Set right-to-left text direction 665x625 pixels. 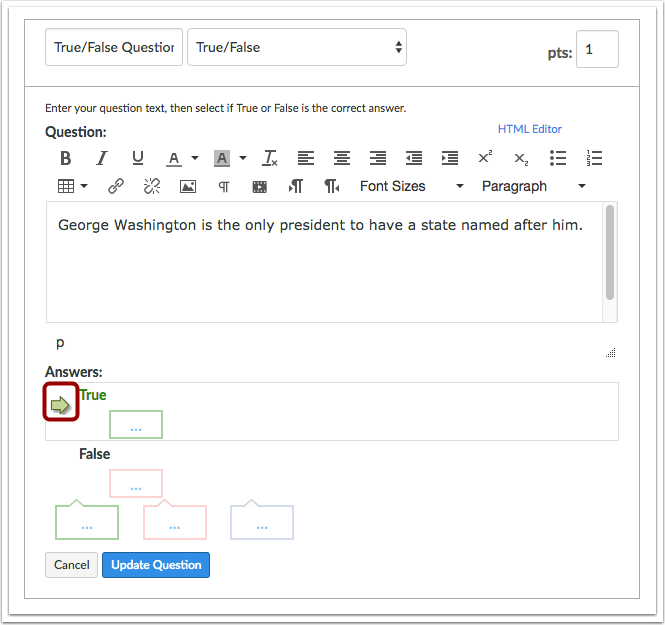(x=332, y=186)
